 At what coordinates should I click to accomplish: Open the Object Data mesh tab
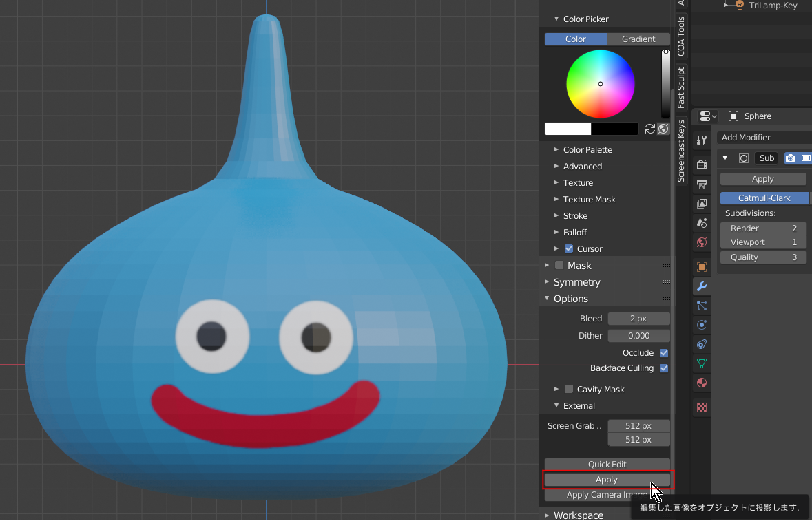point(702,363)
